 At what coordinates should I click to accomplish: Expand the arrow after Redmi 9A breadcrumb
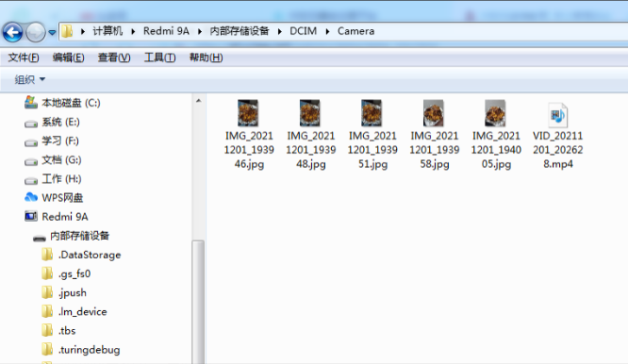click(200, 31)
